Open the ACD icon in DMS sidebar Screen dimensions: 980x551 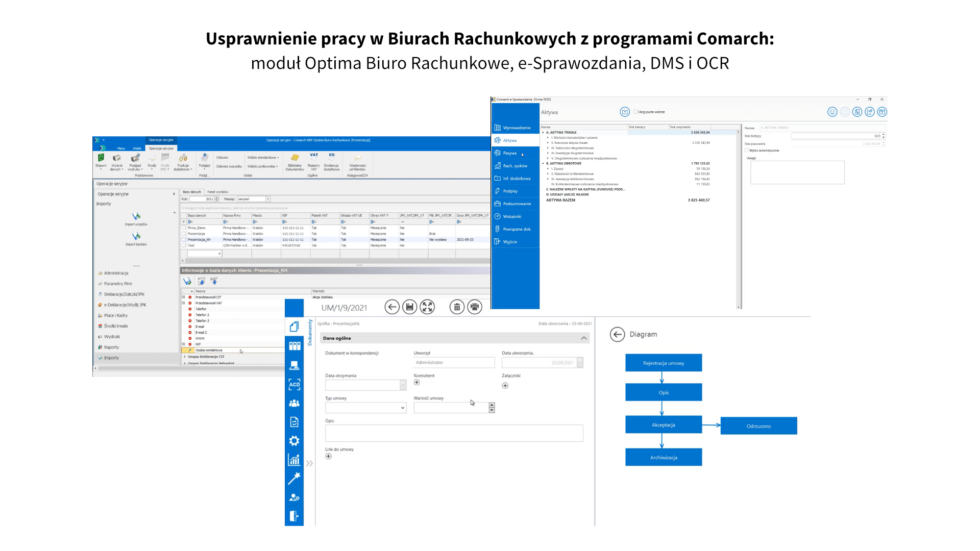tap(295, 384)
